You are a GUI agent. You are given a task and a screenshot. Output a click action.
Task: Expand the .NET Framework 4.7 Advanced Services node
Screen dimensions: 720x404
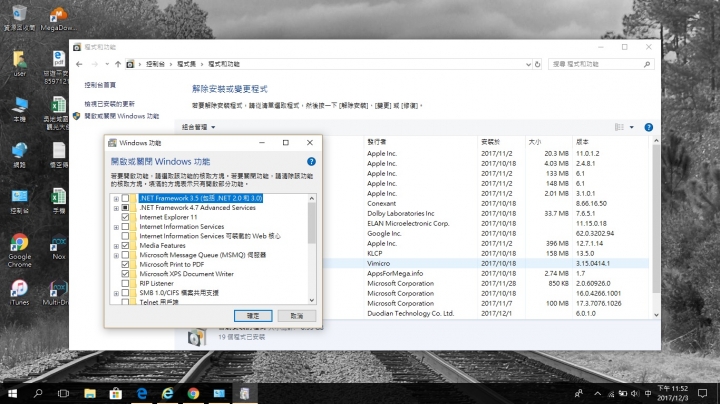(116, 208)
